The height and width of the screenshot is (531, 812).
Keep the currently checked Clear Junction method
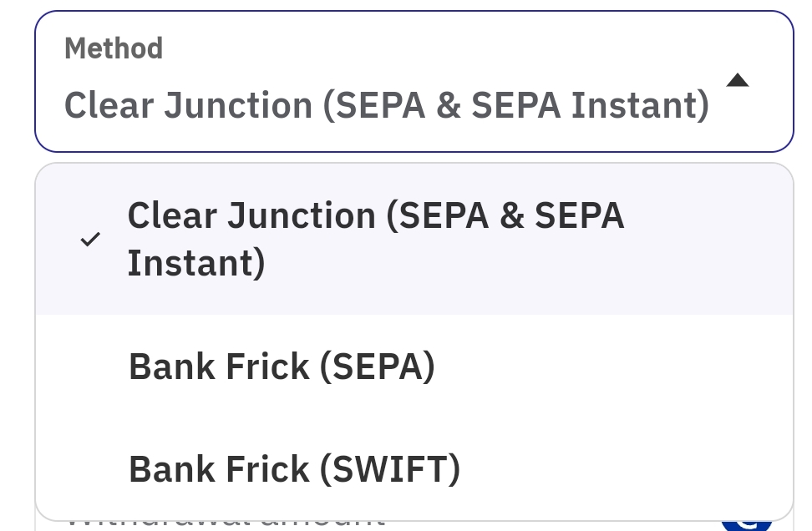tap(414, 239)
